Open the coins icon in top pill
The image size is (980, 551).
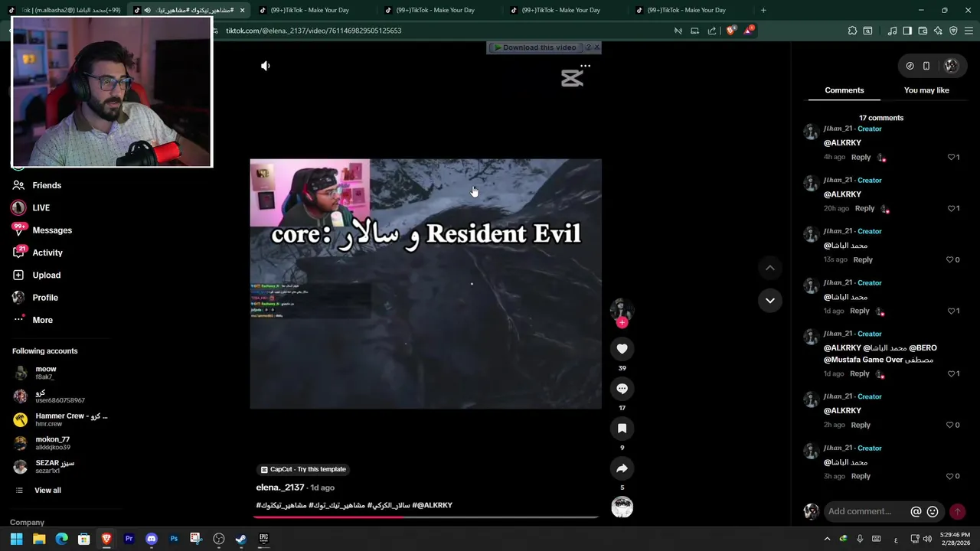point(910,66)
